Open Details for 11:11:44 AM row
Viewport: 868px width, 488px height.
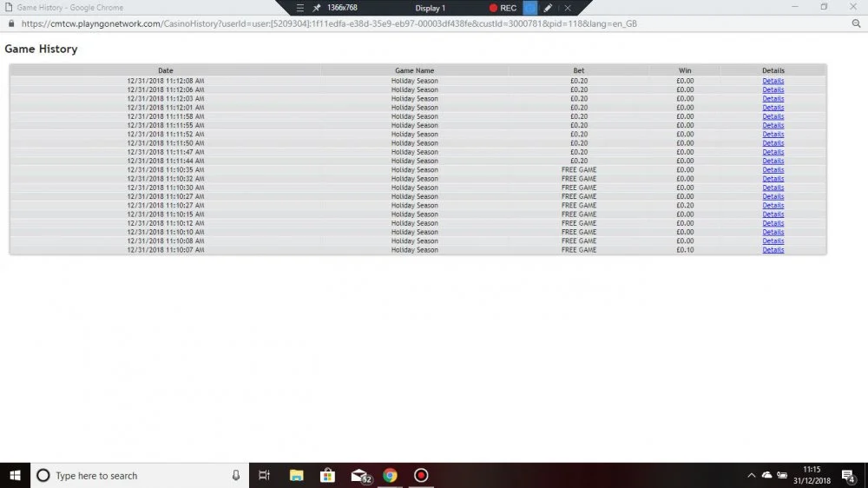click(x=773, y=161)
